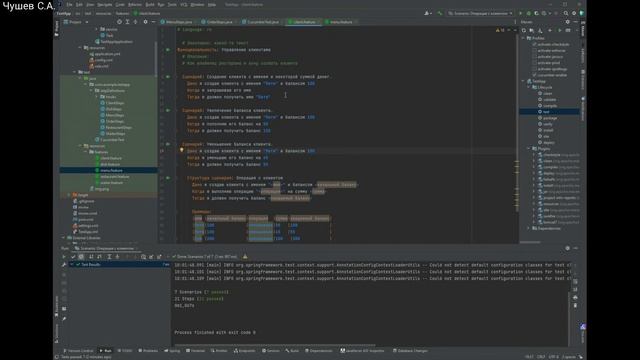
Task: Open the Refactor menu
Action: (x=135, y=4)
